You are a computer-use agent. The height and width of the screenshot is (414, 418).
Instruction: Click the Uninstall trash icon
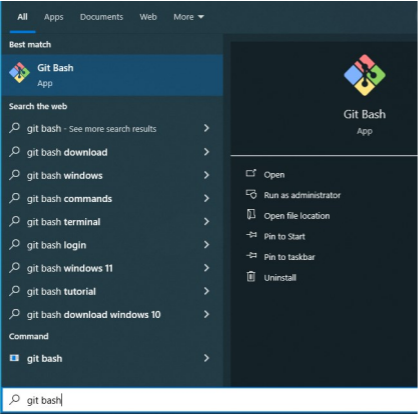tap(251, 277)
